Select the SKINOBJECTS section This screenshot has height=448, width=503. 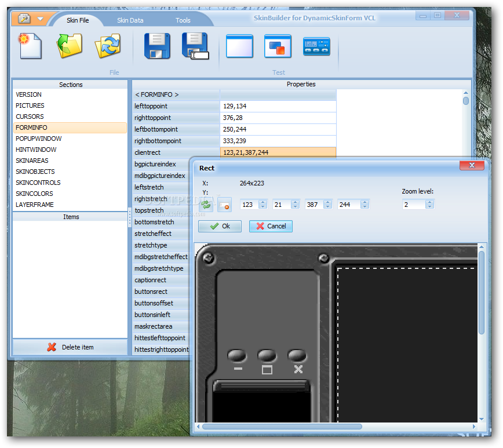70,172
